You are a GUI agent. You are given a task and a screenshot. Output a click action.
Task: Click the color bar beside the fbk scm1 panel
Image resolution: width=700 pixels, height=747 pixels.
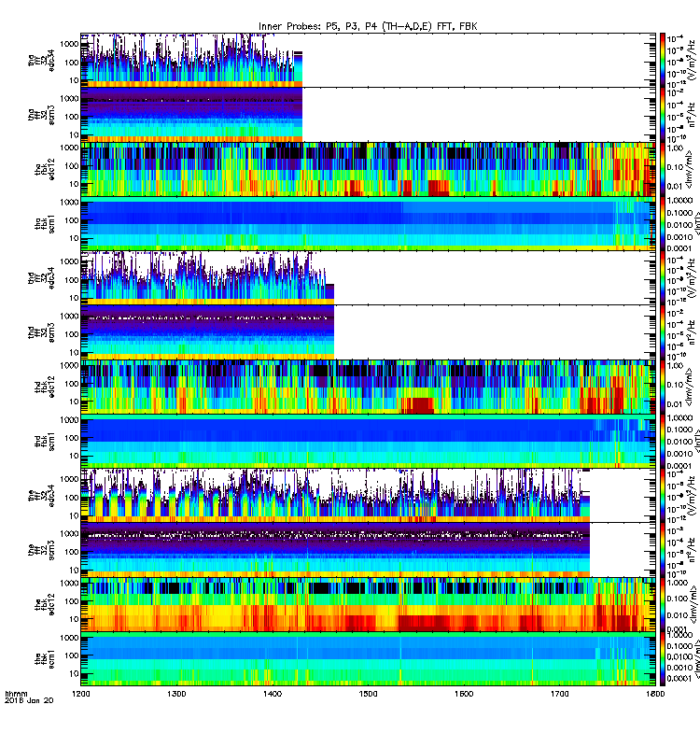663,659
